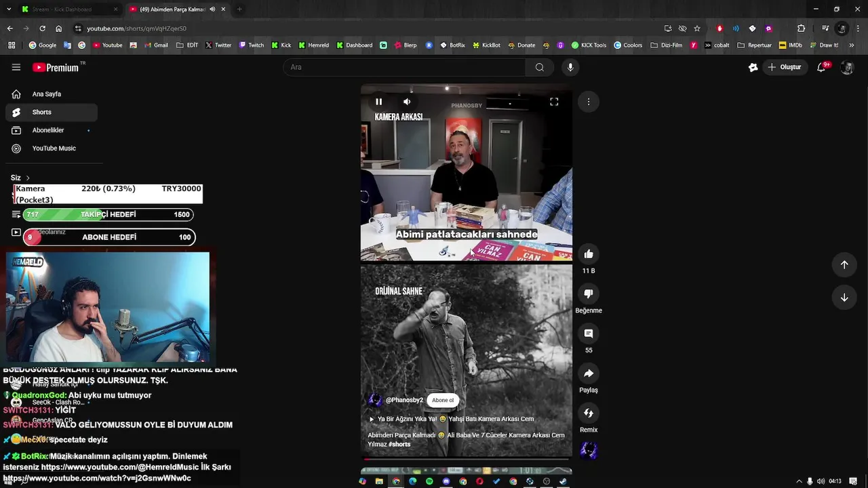Image resolution: width=868 pixels, height=488 pixels.
Task: Open the IMDb bookmark
Action: coord(790,45)
